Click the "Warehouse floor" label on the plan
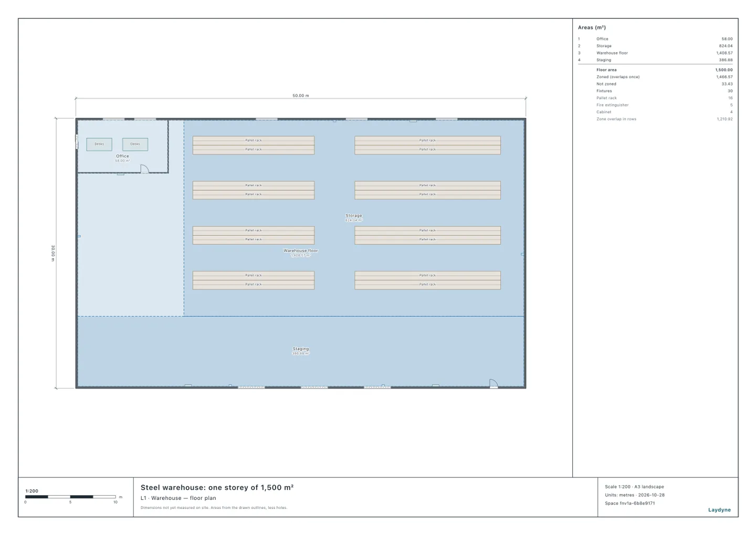The height and width of the screenshot is (535, 756). (x=301, y=251)
